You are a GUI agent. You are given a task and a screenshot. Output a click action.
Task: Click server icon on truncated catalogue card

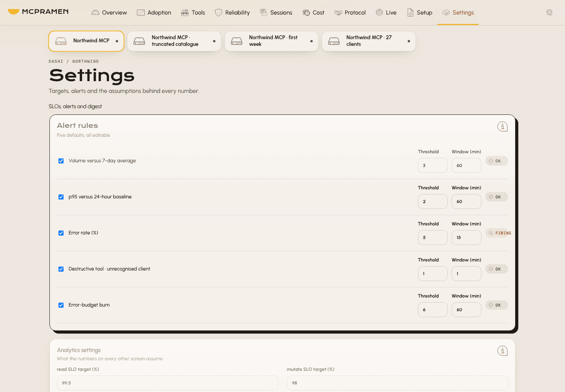point(139,41)
